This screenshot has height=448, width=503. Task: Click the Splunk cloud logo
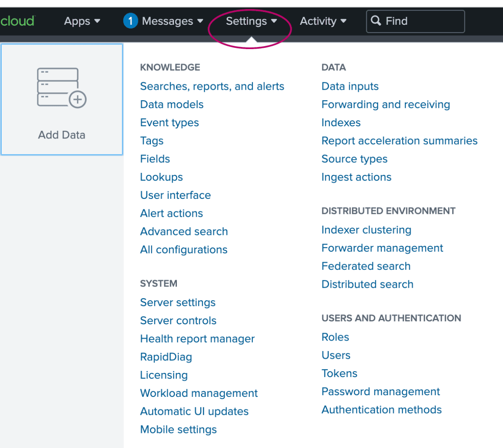tap(17, 21)
